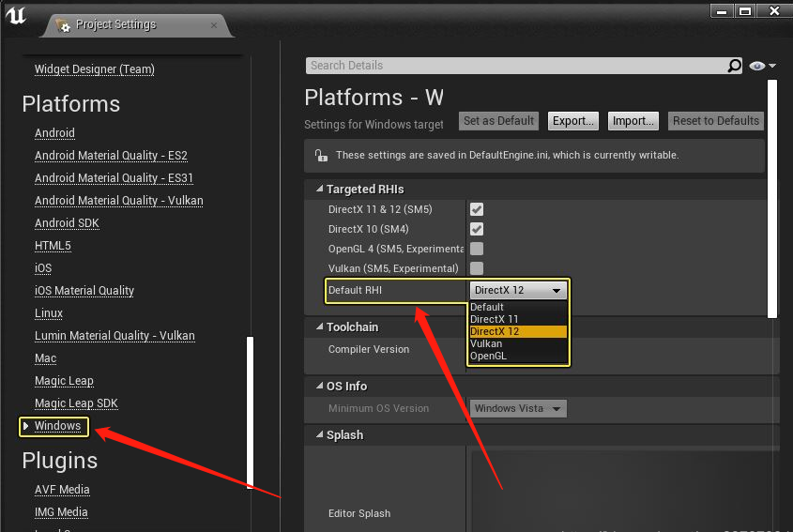Click the details panel scrollbar

(771, 199)
